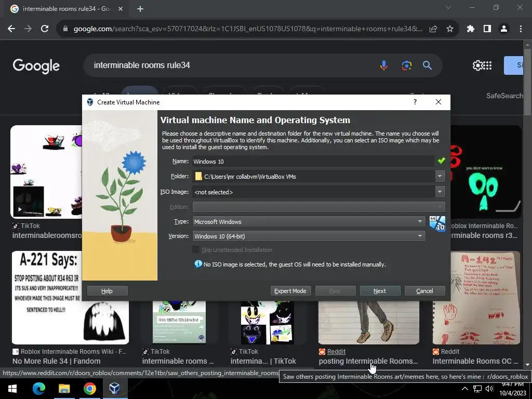Switch to Expert Mode
The width and height of the screenshot is (532, 399).
290,291
